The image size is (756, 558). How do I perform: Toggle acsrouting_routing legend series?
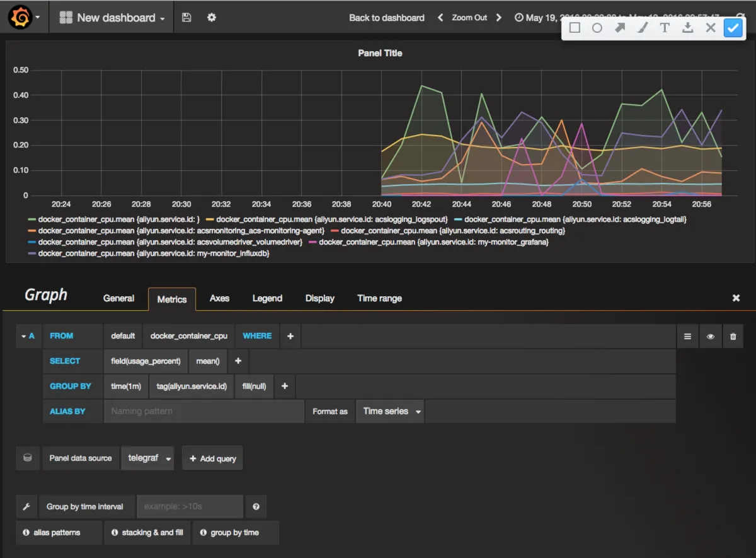pyautogui.click(x=448, y=231)
